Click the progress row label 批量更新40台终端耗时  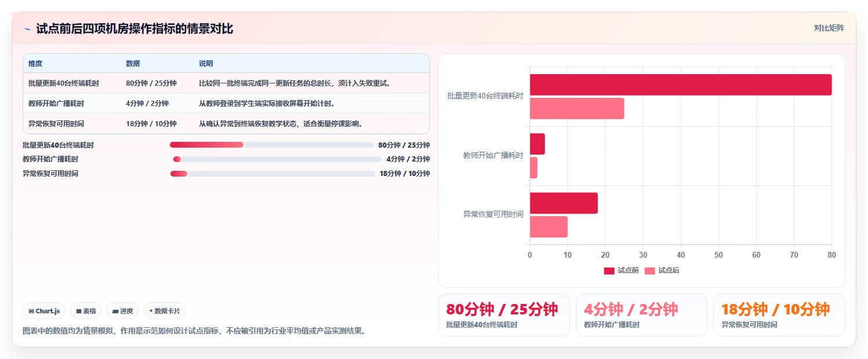pos(58,145)
